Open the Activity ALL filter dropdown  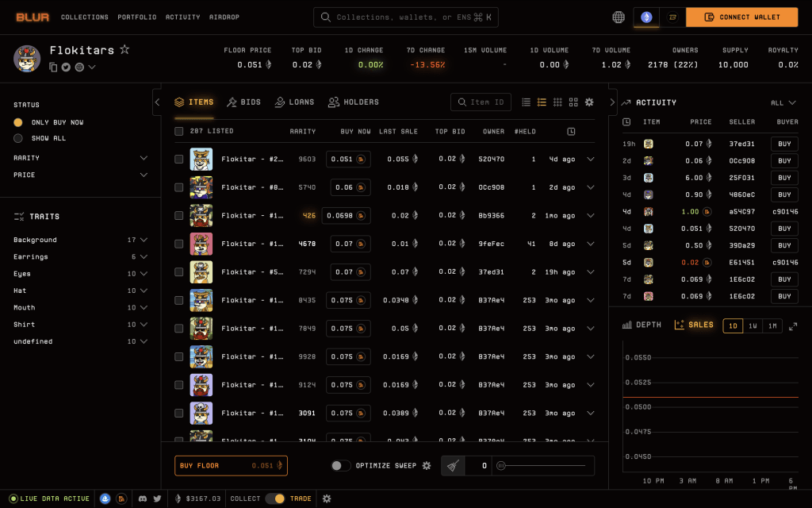pos(783,102)
